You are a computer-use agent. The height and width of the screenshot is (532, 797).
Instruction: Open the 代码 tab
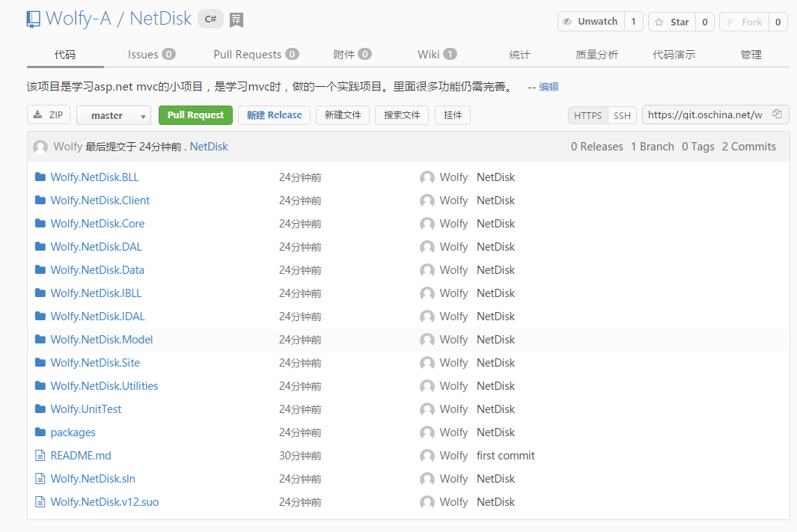click(65, 55)
